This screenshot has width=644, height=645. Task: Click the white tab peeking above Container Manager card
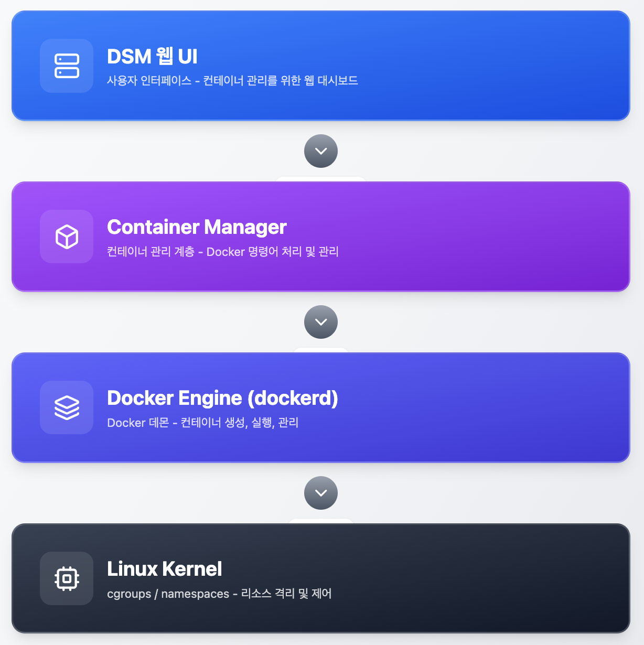[321, 179]
